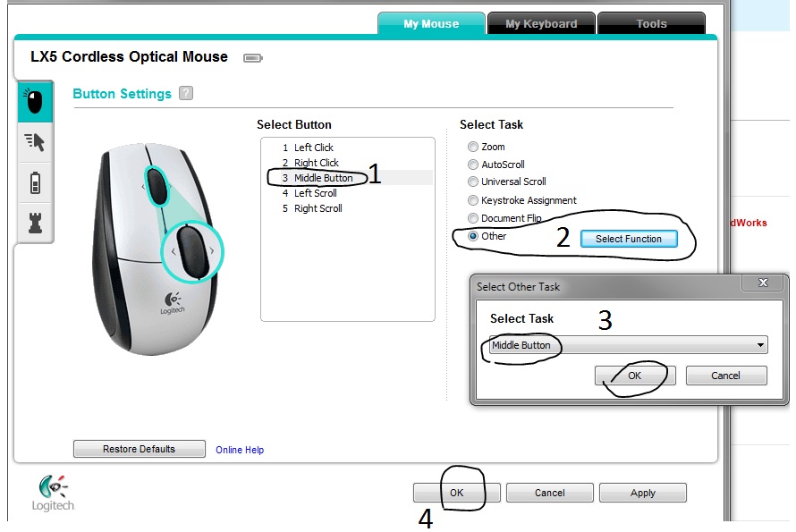
Task: Select the Universal Scroll radio button
Action: tap(472, 182)
